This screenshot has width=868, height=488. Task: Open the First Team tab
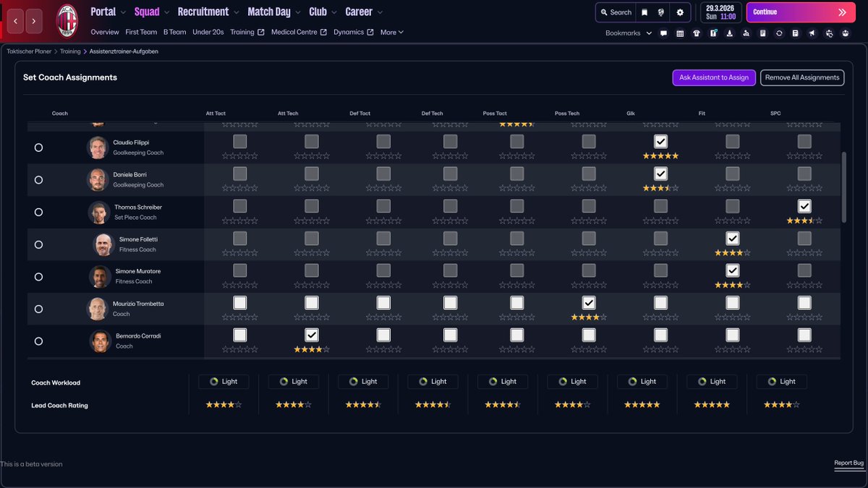[x=140, y=32]
